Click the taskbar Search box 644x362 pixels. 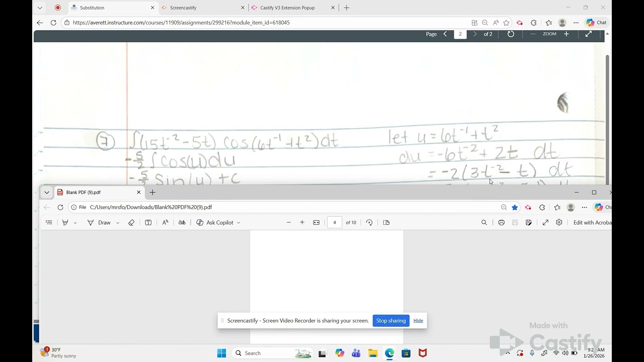pyautogui.click(x=272, y=353)
